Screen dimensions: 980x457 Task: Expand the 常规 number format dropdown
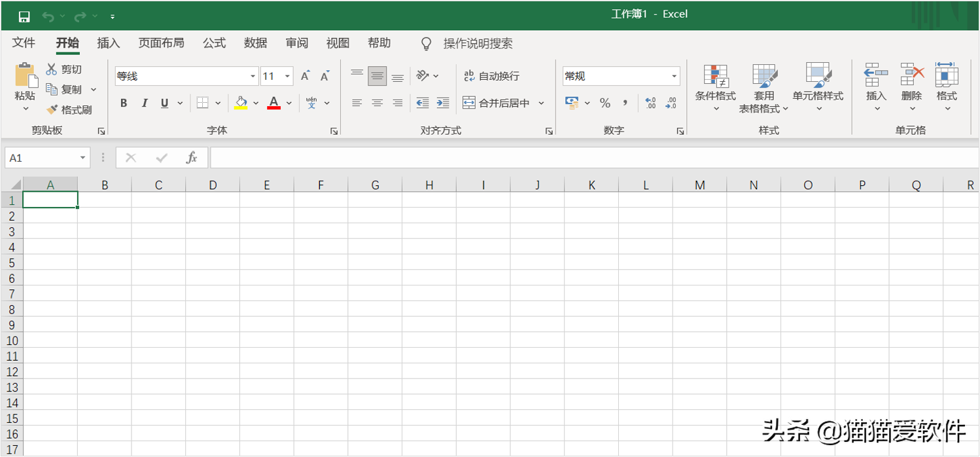(676, 76)
